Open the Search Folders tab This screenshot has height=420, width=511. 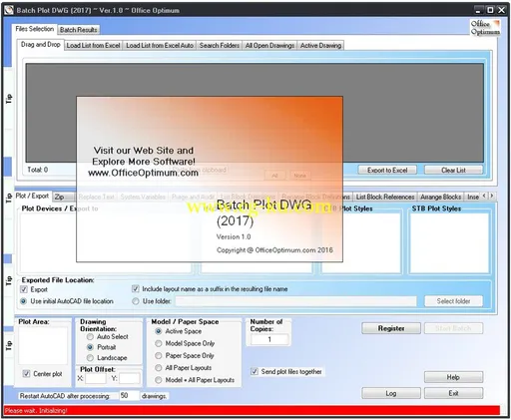[220, 45]
